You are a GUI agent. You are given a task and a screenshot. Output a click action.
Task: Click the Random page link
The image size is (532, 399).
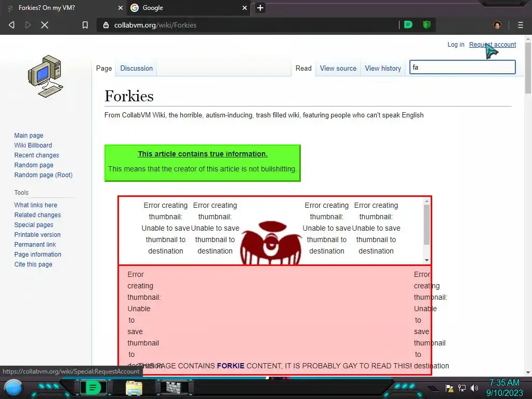click(34, 165)
